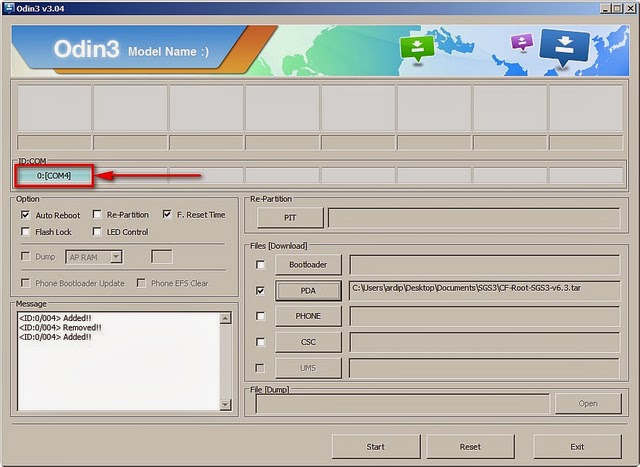Image resolution: width=640 pixels, height=467 pixels.
Task: Click the green download bubble in banner
Action: (417, 49)
